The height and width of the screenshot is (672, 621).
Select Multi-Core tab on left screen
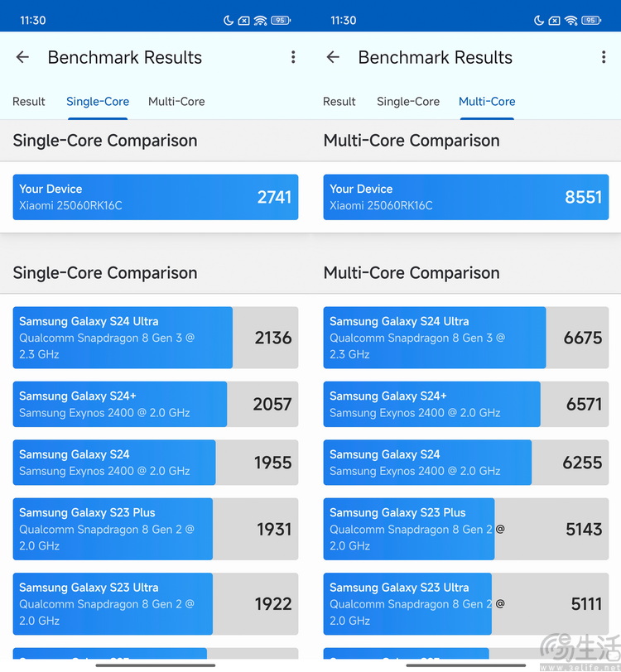(176, 102)
